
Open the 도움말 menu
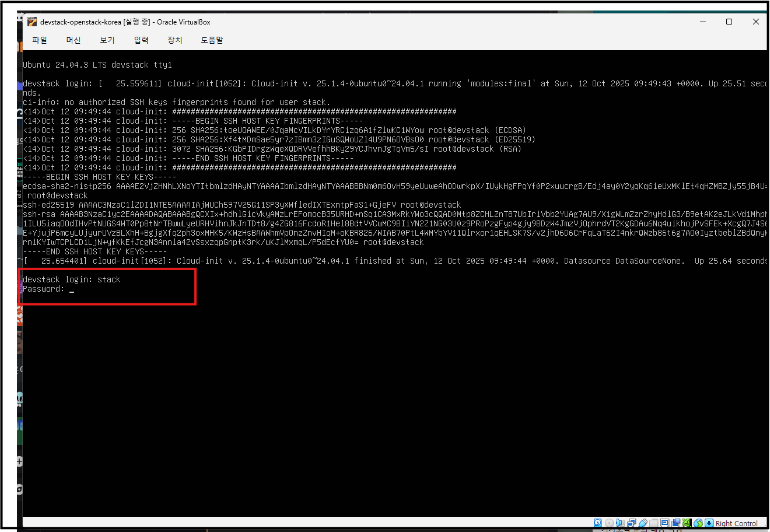pyautogui.click(x=212, y=40)
